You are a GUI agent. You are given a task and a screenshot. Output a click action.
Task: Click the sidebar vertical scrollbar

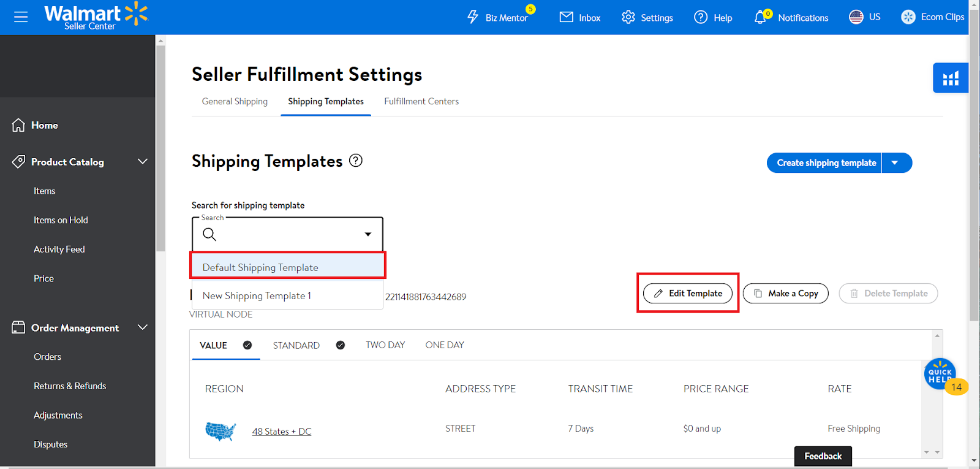point(160,148)
